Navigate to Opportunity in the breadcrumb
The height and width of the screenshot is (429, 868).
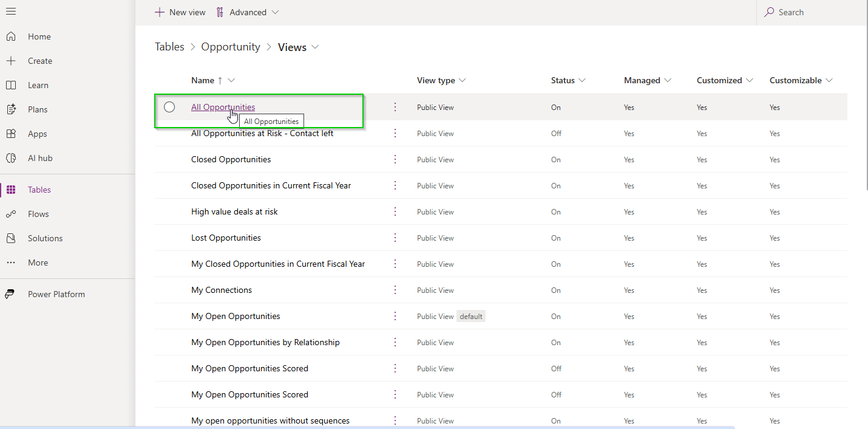(x=231, y=47)
